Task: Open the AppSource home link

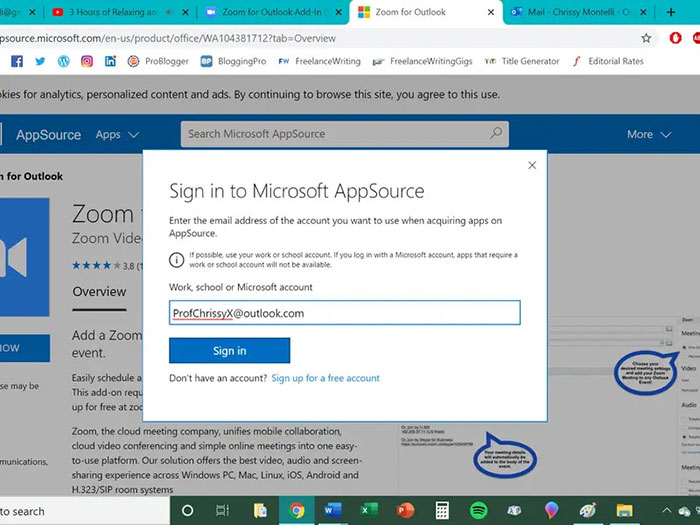Action: coord(48,134)
